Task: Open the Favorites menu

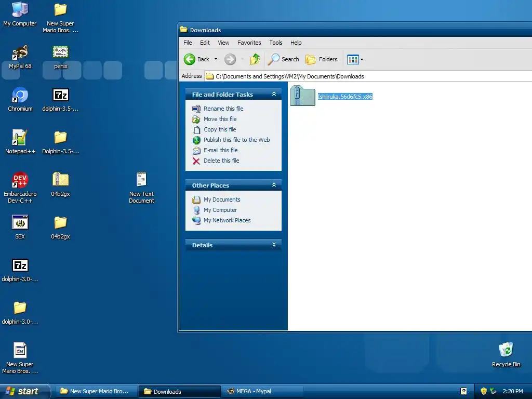Action: pyautogui.click(x=249, y=43)
